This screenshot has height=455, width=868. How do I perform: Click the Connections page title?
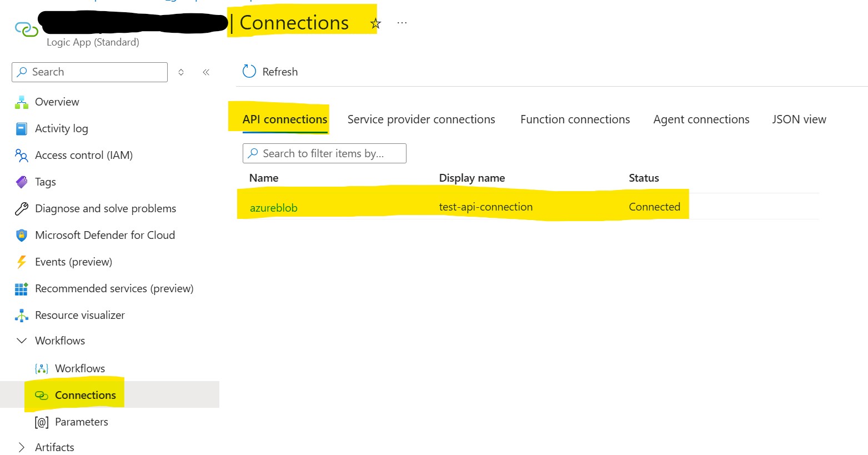(x=294, y=23)
